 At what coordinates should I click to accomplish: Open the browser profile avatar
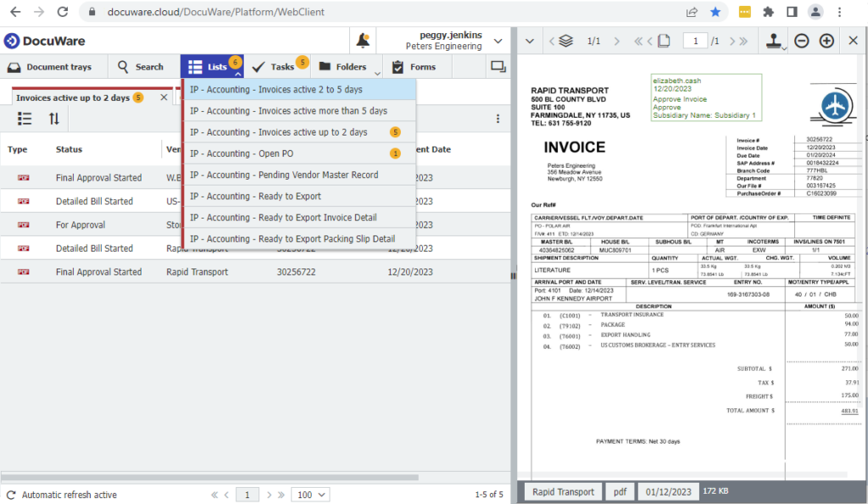815,12
